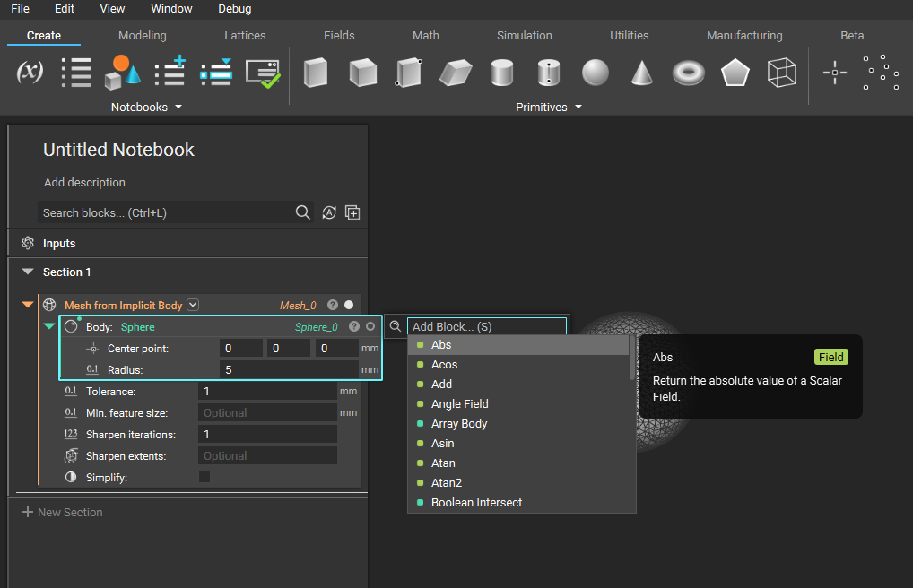Click the green checkmark validate icon
This screenshot has height=588, width=913.
pos(263,73)
